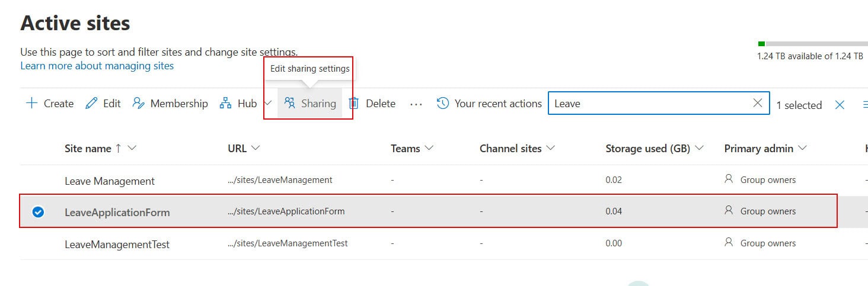This screenshot has width=868, height=286.
Task: Click Group owners in LeaveApplicationForm row
Action: 768,211
